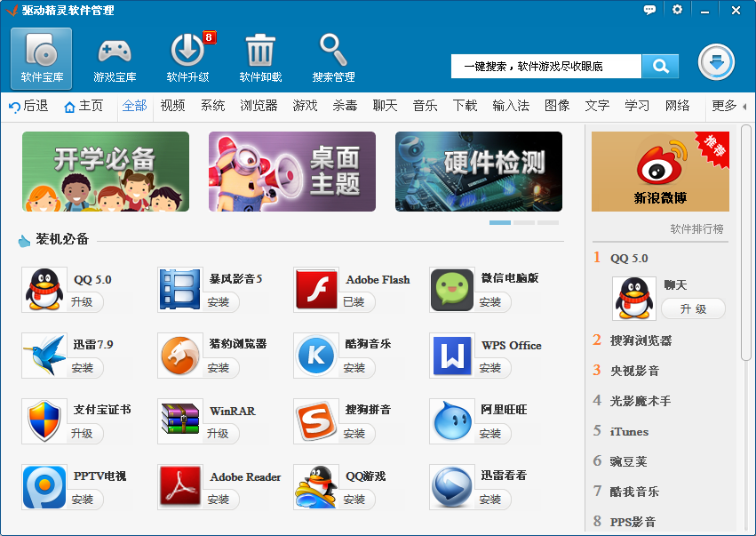756x536 pixels.
Task: Click the vertical scrollbar thumb
Action: (x=746, y=242)
